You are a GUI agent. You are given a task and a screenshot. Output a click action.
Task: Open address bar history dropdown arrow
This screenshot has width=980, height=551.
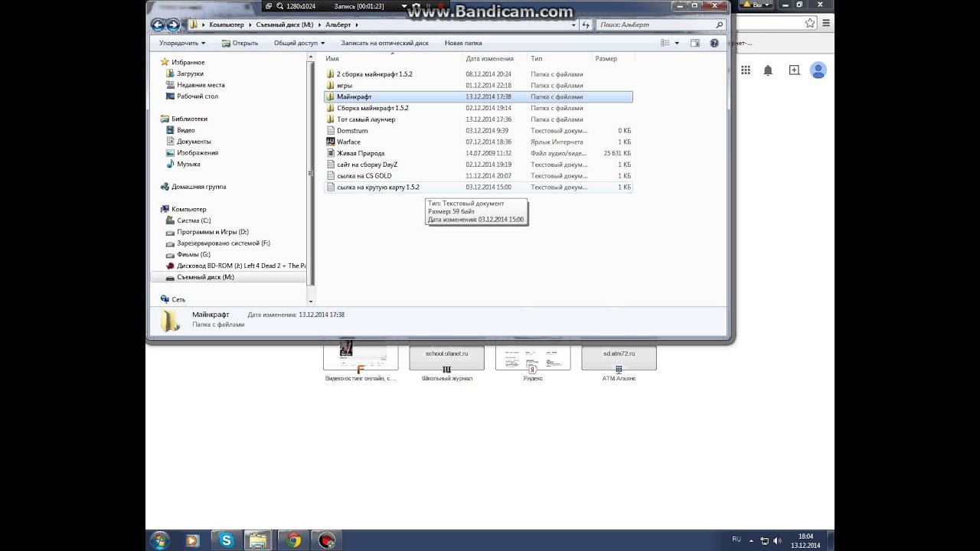(x=573, y=24)
